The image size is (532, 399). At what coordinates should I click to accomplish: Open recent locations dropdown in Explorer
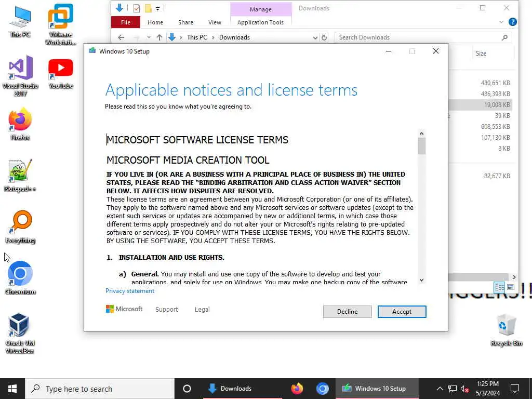click(x=149, y=37)
